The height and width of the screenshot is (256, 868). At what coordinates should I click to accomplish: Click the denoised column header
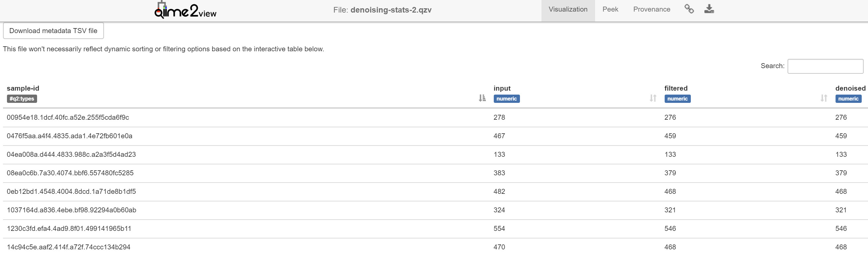tap(850, 88)
